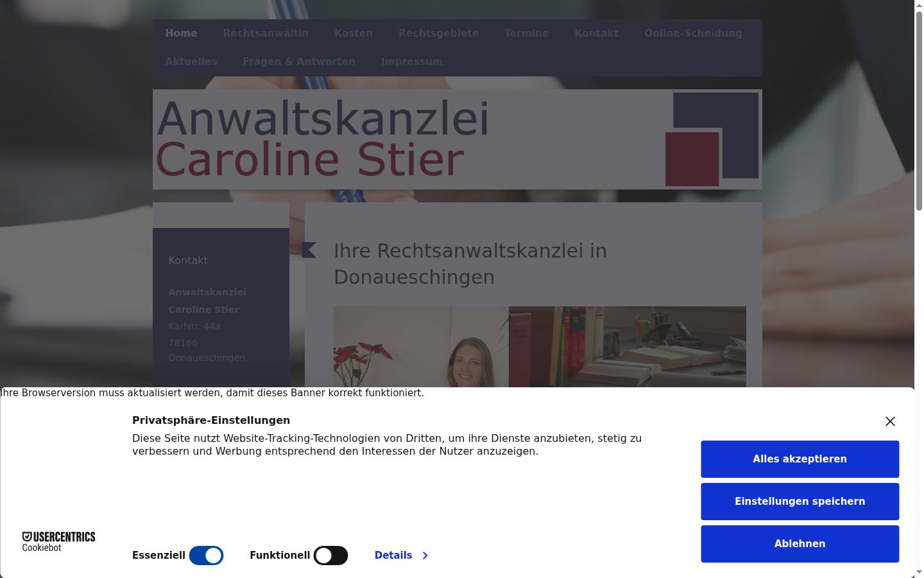Expand the cookie Details section
This screenshot has height=578, width=924.
tap(401, 556)
